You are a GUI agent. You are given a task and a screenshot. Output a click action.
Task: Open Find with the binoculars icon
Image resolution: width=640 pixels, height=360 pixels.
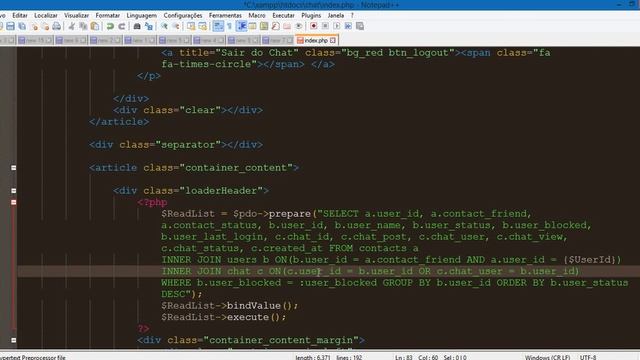point(137,26)
